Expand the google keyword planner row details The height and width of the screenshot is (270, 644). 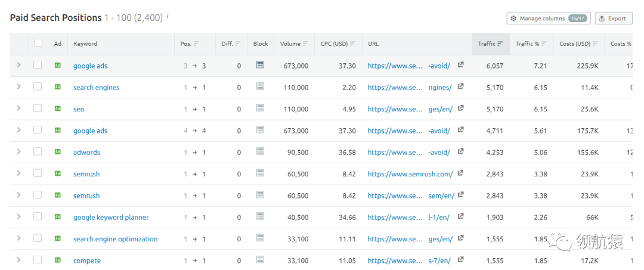[18, 217]
